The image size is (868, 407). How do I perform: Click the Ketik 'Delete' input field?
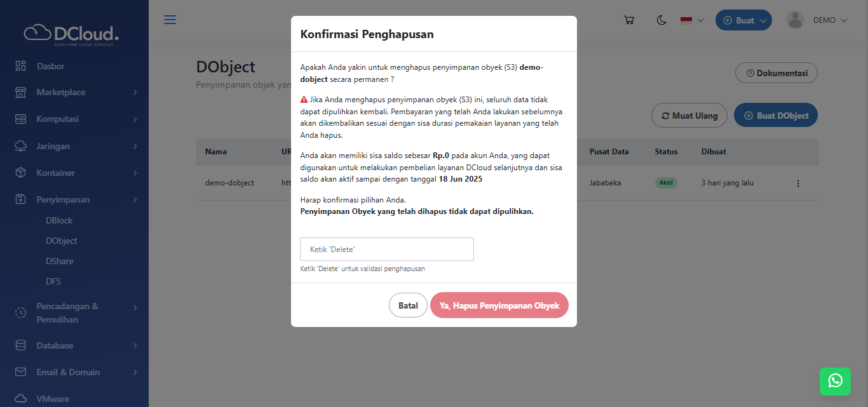click(x=386, y=250)
